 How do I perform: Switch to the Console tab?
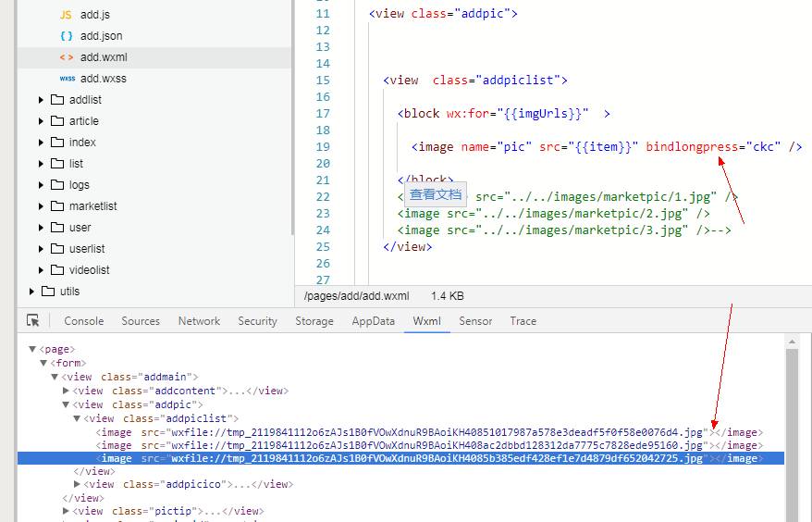84,321
